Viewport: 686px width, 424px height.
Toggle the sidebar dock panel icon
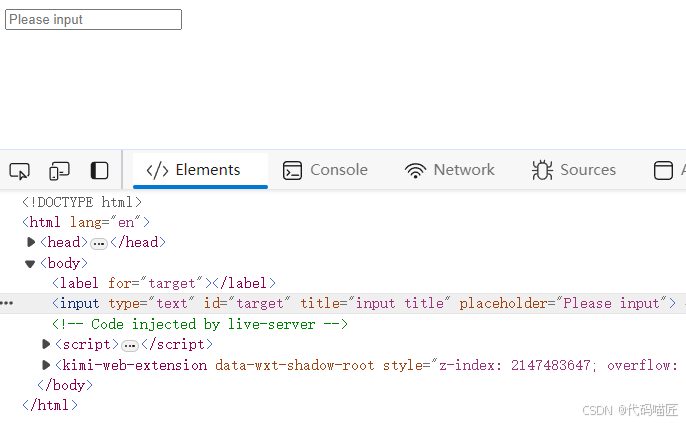click(99, 171)
